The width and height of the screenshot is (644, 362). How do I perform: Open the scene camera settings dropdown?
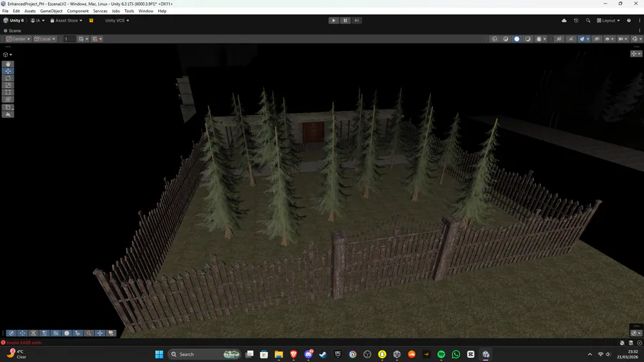click(623, 39)
